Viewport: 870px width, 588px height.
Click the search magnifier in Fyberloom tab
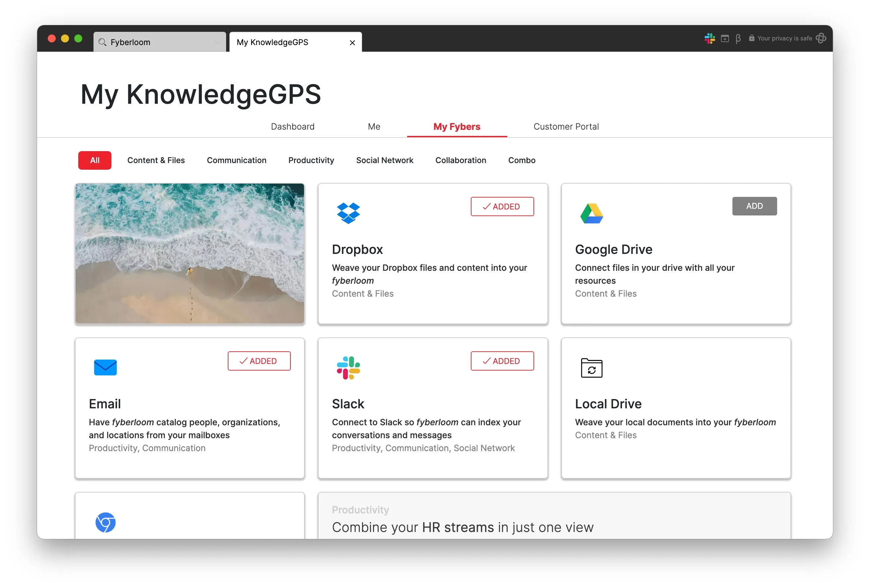click(102, 42)
